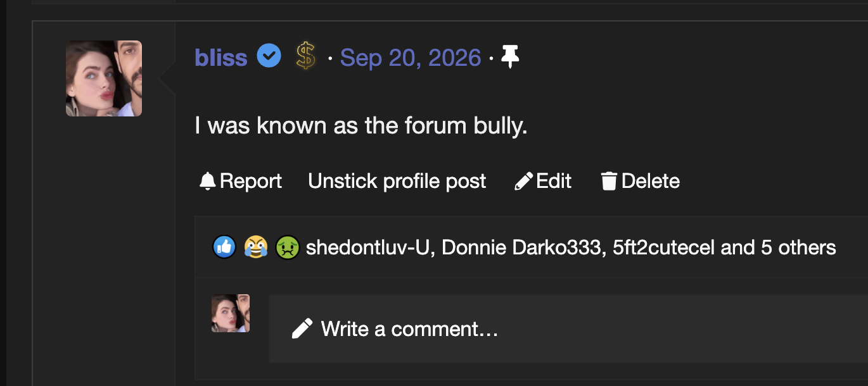Screen dimensions: 868x386
Task: Click the gold dollar sign badge
Action: point(306,57)
